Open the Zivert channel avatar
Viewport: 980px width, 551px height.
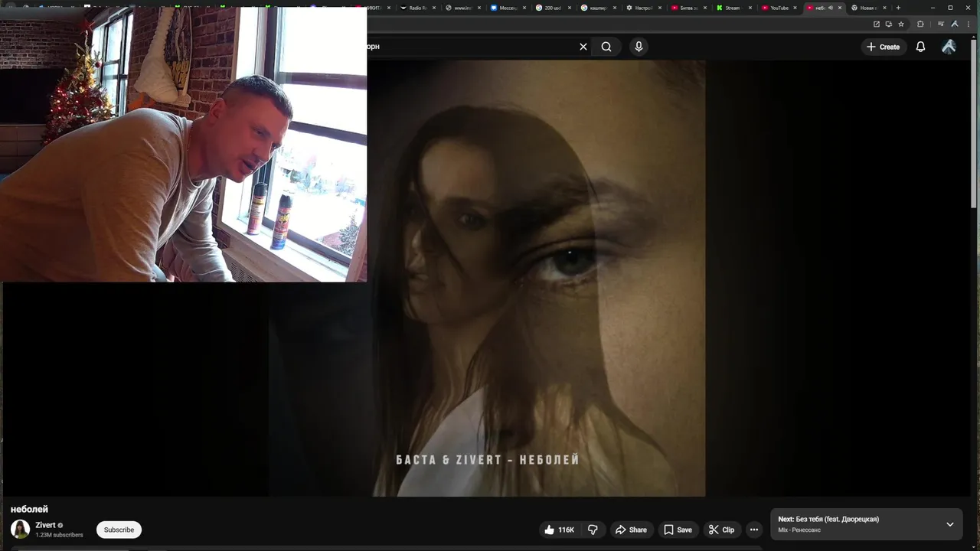pyautogui.click(x=20, y=529)
